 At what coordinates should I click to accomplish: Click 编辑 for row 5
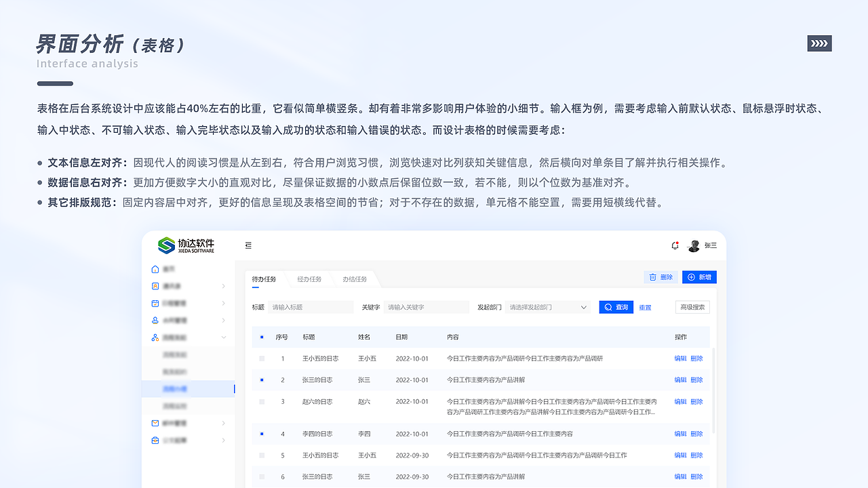(x=680, y=455)
